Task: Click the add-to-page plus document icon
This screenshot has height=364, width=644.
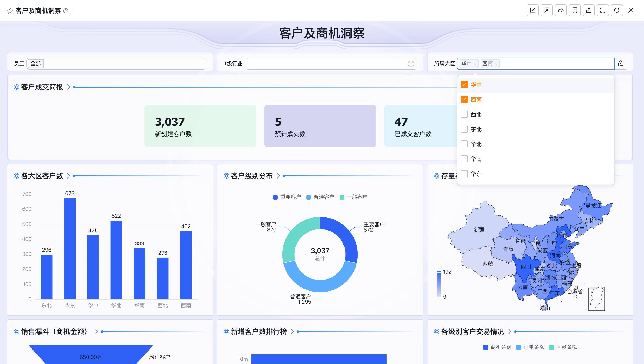Action: coord(575,10)
